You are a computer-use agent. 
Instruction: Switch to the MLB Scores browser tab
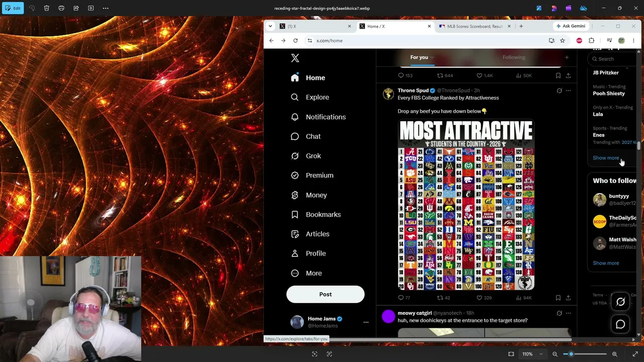tap(474, 26)
